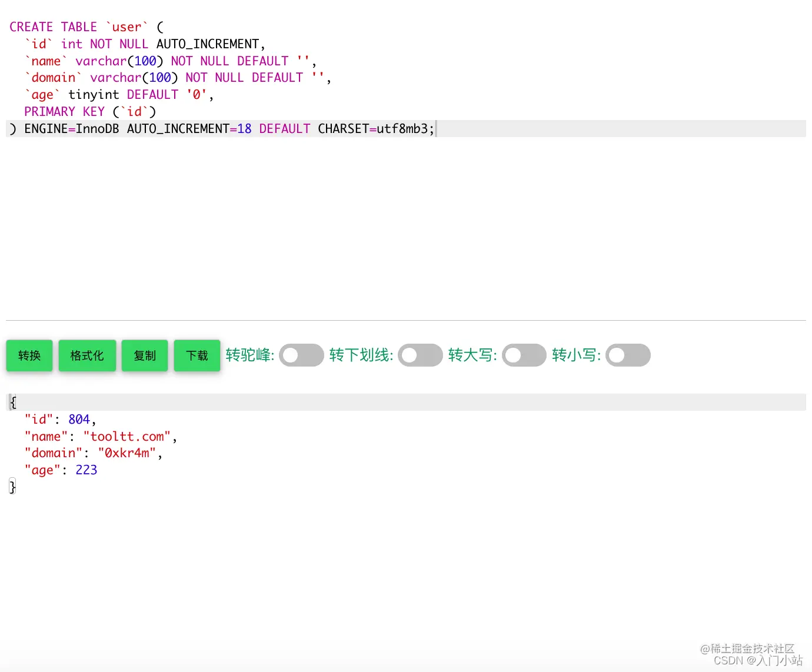The width and height of the screenshot is (812, 672).
Task: Click the closing brace in JSON output
Action: coord(12,487)
